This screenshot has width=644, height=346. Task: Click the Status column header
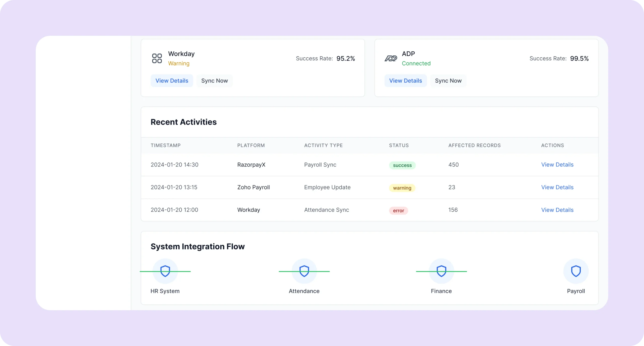pos(399,145)
